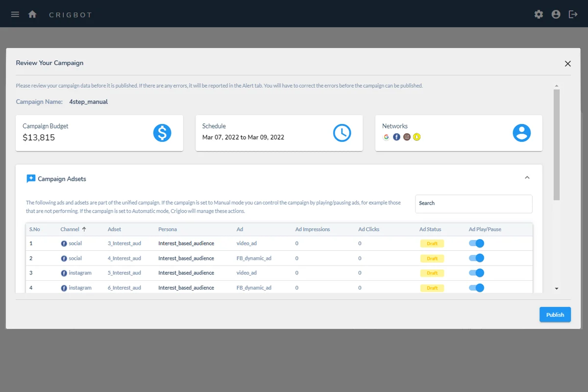
Task: Close the Review Your Campaign dialog
Action: coord(568,64)
